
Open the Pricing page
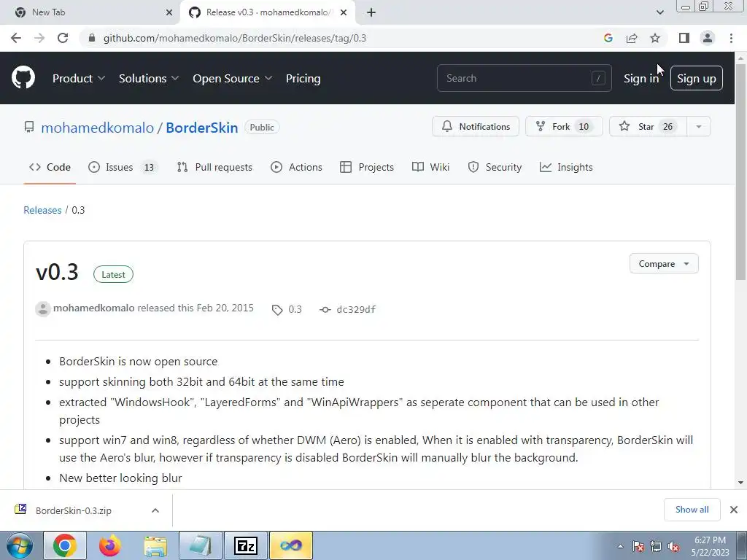303,79
